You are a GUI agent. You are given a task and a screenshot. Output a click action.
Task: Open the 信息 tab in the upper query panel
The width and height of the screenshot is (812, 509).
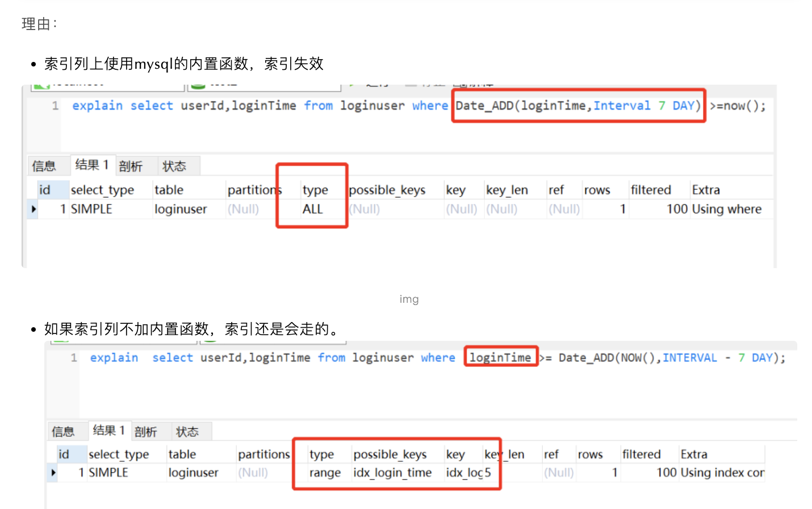tap(44, 166)
